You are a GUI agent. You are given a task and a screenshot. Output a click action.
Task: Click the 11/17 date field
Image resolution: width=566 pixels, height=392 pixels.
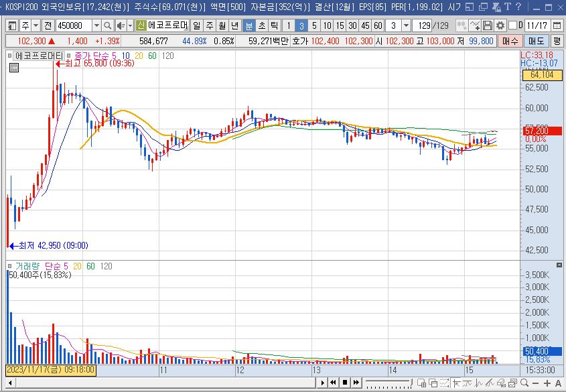(x=537, y=25)
